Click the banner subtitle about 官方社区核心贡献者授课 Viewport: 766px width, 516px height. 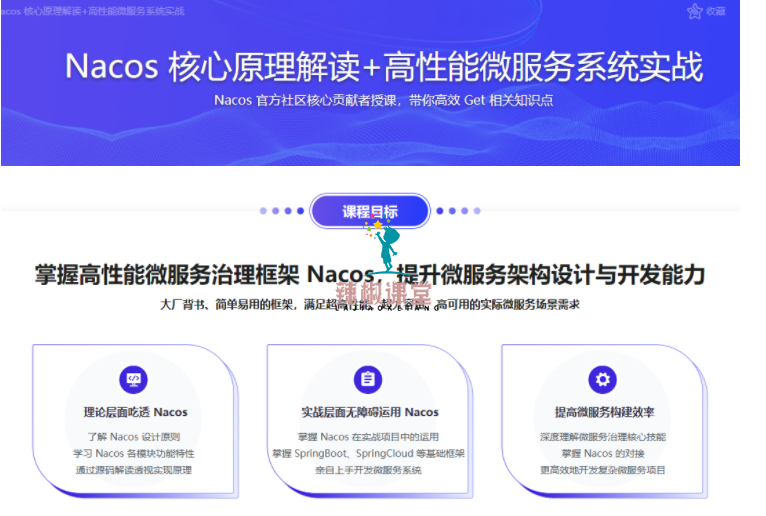[x=383, y=100]
